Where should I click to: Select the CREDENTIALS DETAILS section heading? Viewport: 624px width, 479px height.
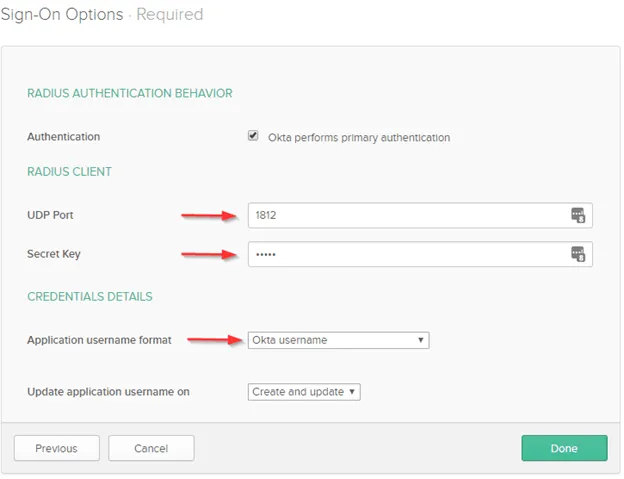90,297
